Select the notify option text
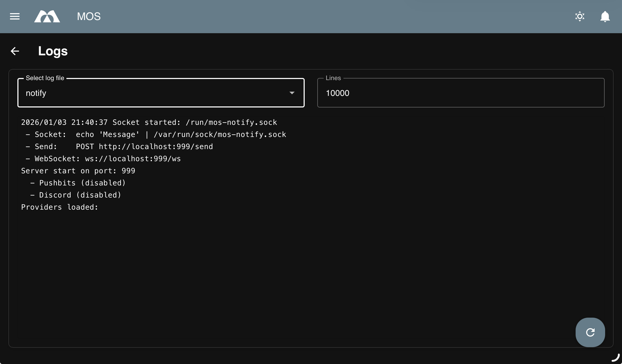Viewport: 622px width, 364px height. pos(36,93)
